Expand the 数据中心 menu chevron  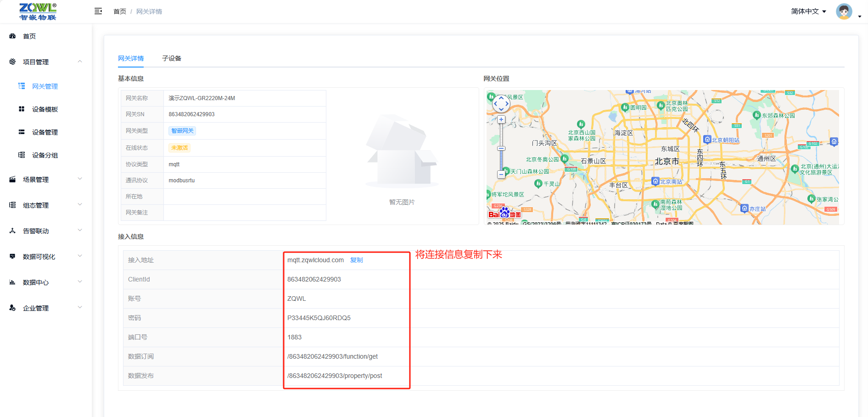click(x=80, y=282)
